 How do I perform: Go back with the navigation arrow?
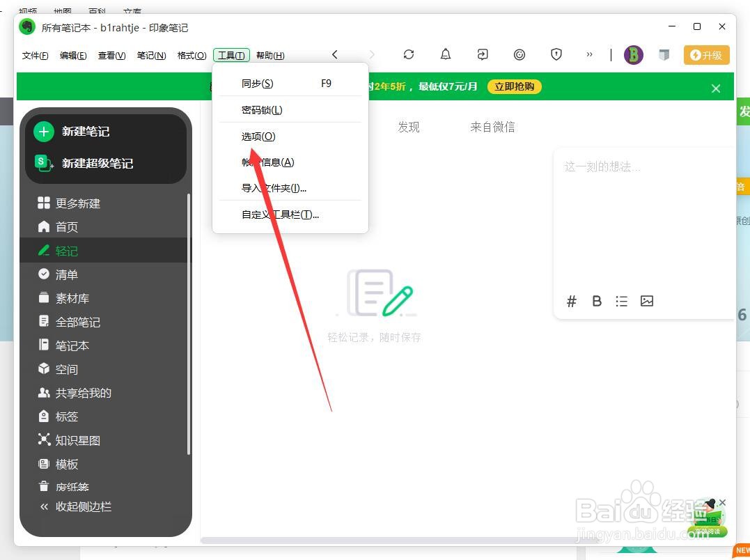335,54
